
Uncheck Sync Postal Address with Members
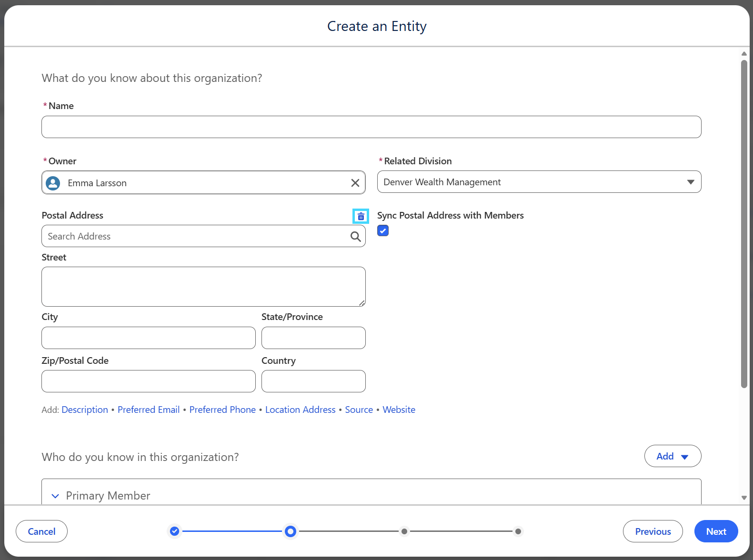pyautogui.click(x=383, y=230)
